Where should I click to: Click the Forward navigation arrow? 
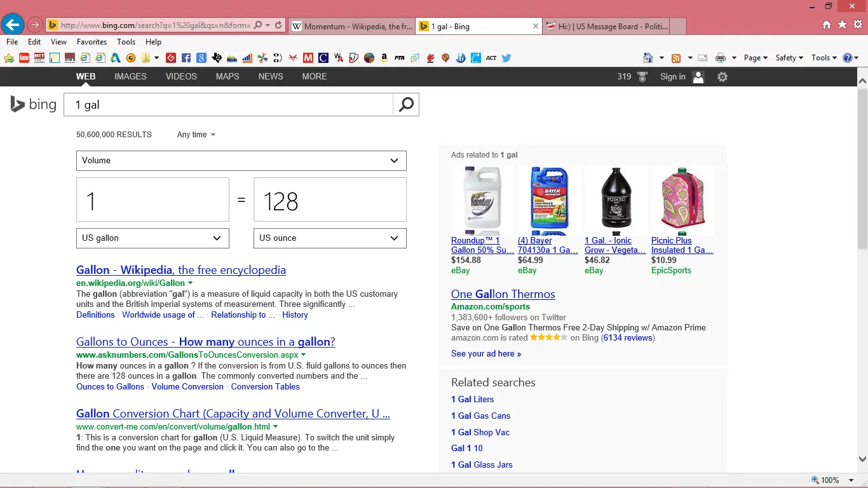tap(35, 25)
